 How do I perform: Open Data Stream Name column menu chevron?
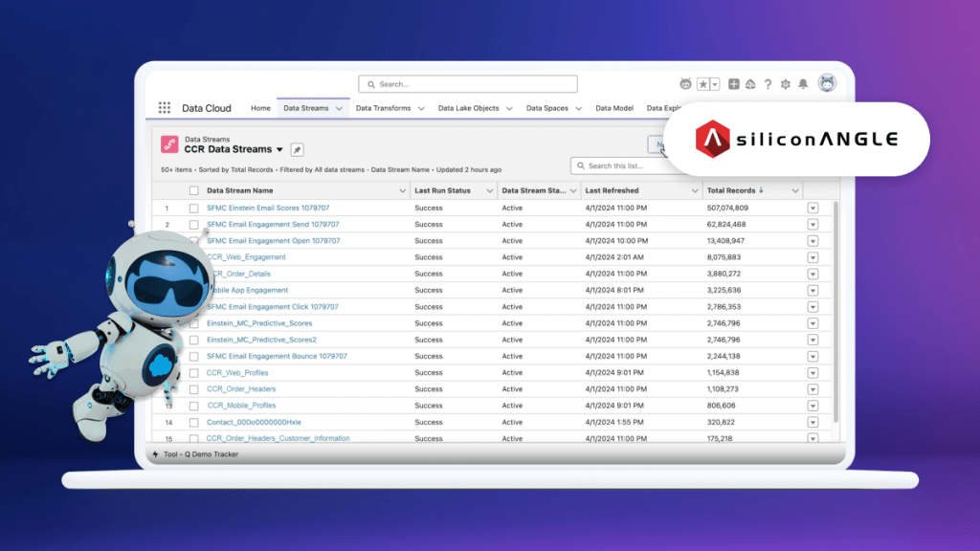point(403,190)
